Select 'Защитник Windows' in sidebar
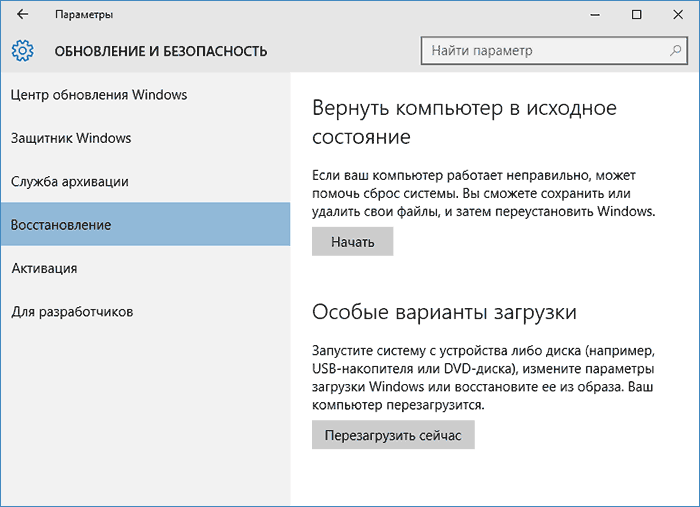The width and height of the screenshot is (700, 507). click(x=71, y=138)
